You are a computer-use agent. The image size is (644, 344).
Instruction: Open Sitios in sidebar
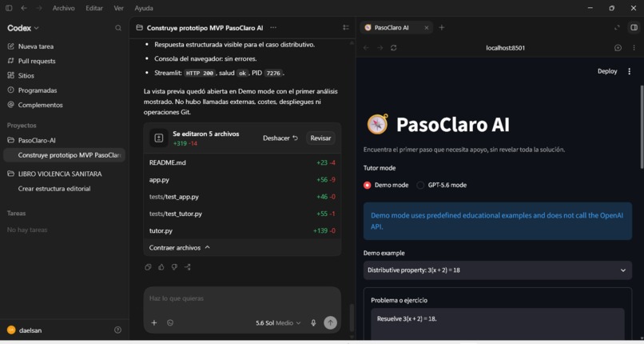26,76
